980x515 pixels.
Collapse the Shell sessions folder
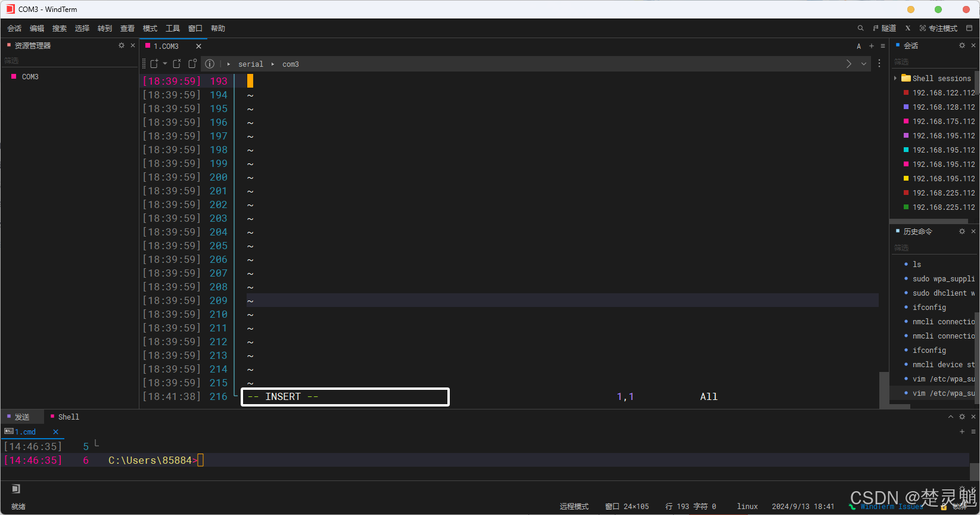click(895, 78)
